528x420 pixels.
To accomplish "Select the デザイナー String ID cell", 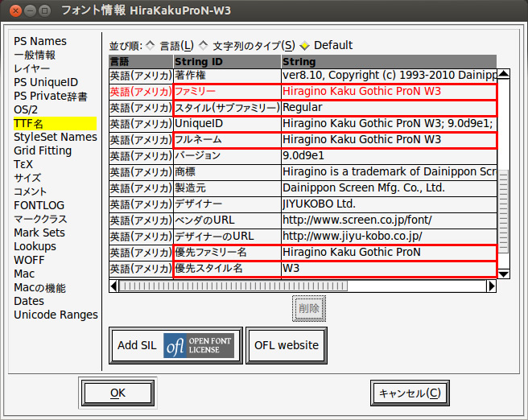I will 227,204.
